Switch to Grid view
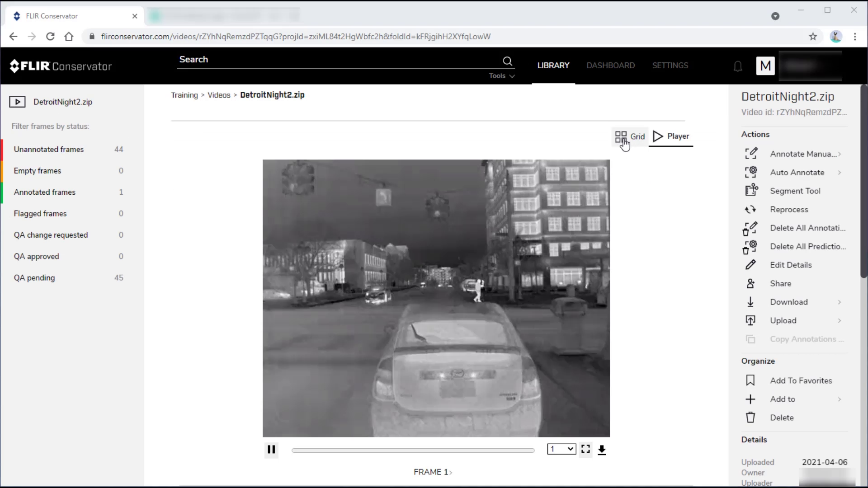This screenshot has width=868, height=488. click(x=630, y=136)
